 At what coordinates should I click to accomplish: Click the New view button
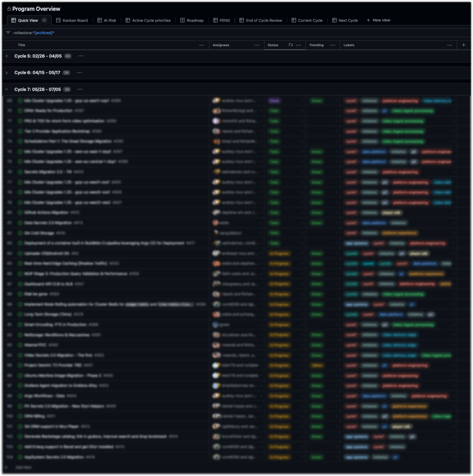[378, 20]
